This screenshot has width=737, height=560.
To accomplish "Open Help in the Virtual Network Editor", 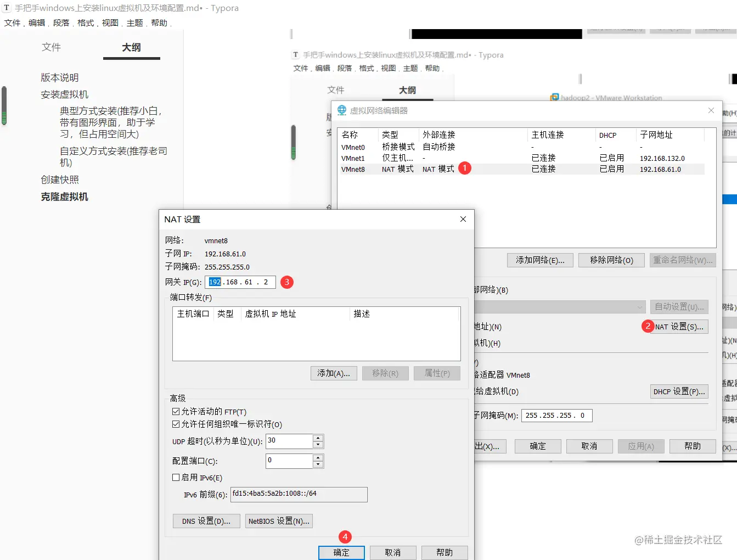I will pos(693,446).
